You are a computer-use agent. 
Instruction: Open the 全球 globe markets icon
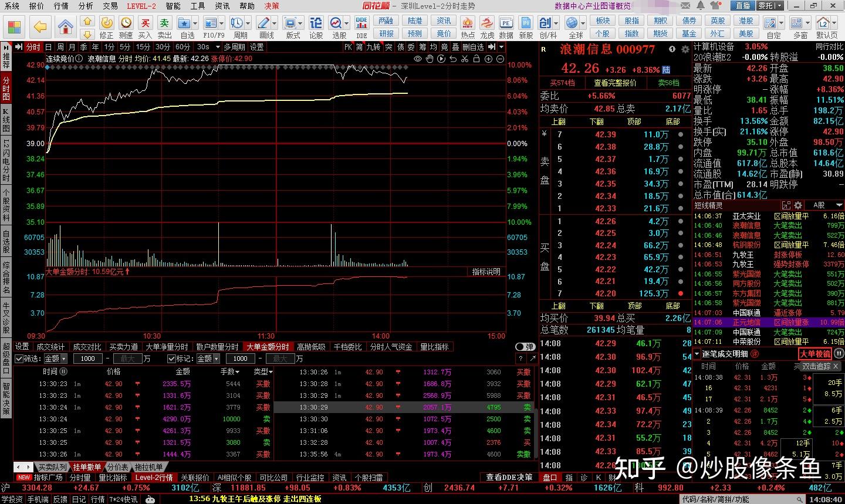pos(573,22)
